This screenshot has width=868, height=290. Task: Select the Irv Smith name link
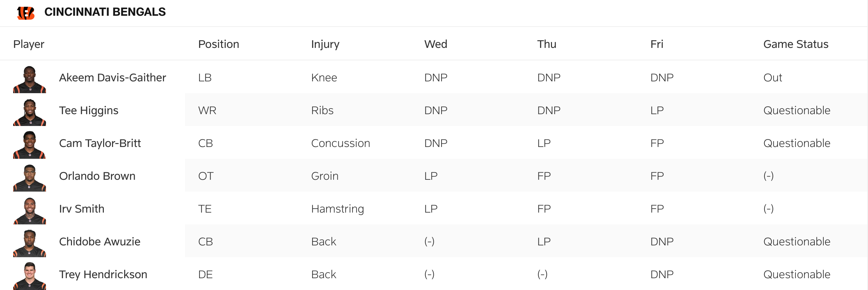coord(81,209)
